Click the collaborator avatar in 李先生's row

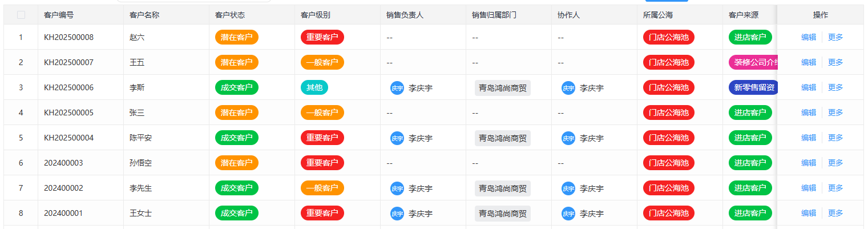coord(568,188)
